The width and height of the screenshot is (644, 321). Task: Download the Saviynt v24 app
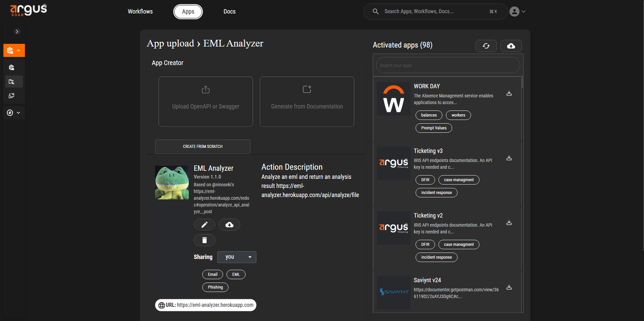point(509,288)
